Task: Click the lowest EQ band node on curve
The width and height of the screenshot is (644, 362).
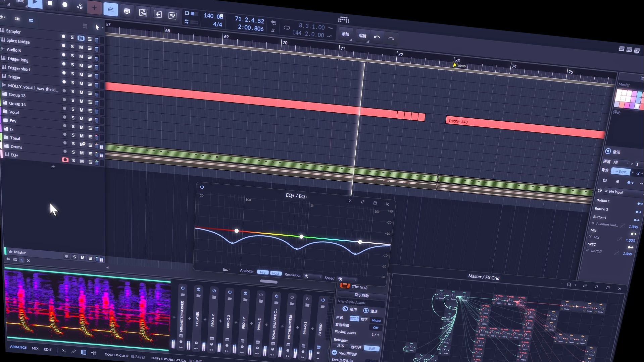Action: (x=237, y=231)
